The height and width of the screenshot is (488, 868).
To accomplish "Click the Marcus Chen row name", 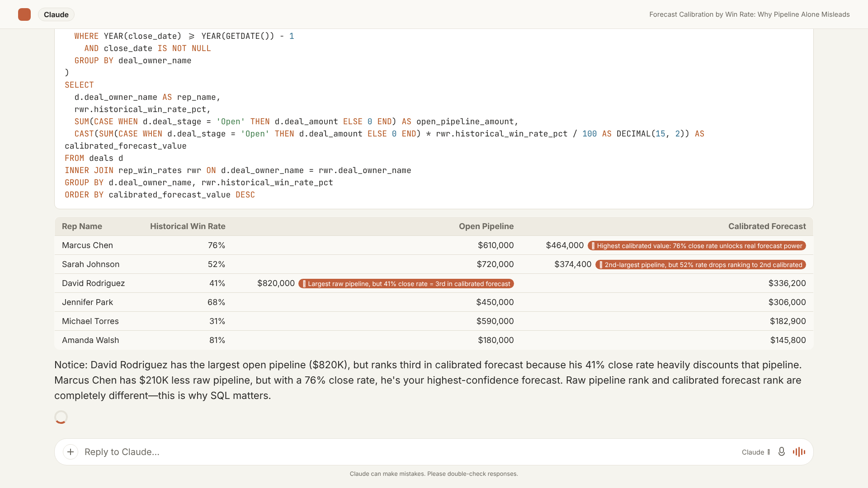I will [87, 245].
